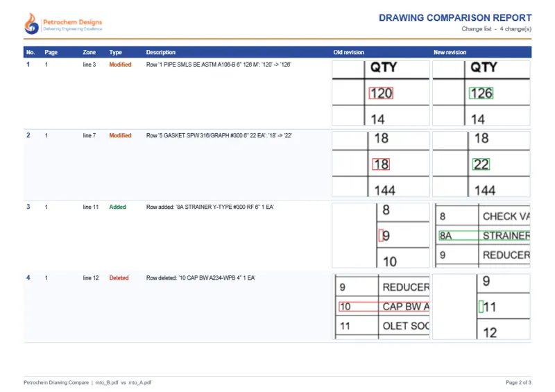This screenshot has width=555, height=392.
Task: Click the Petrochem Designs flame logo
Action: point(31,24)
